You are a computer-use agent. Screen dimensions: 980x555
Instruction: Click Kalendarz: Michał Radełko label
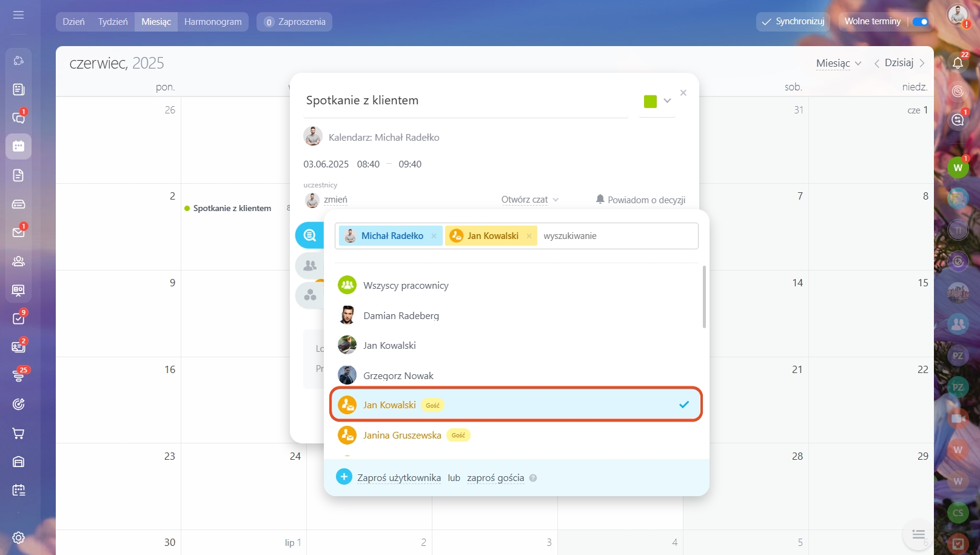coord(384,138)
